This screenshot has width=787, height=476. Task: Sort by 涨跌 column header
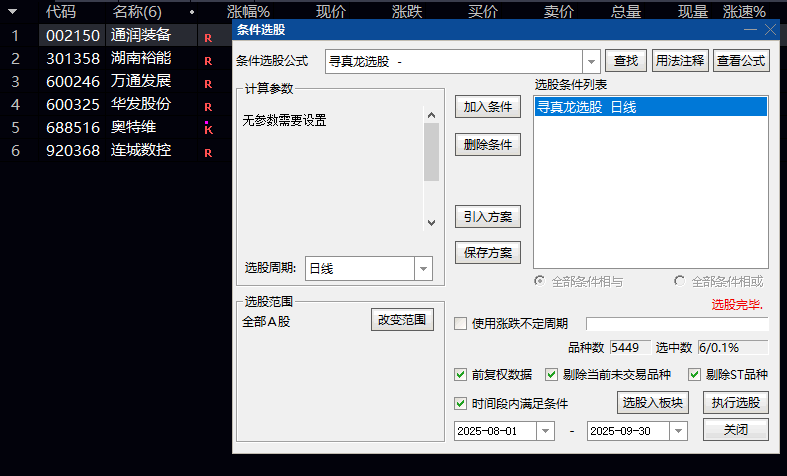[407, 12]
